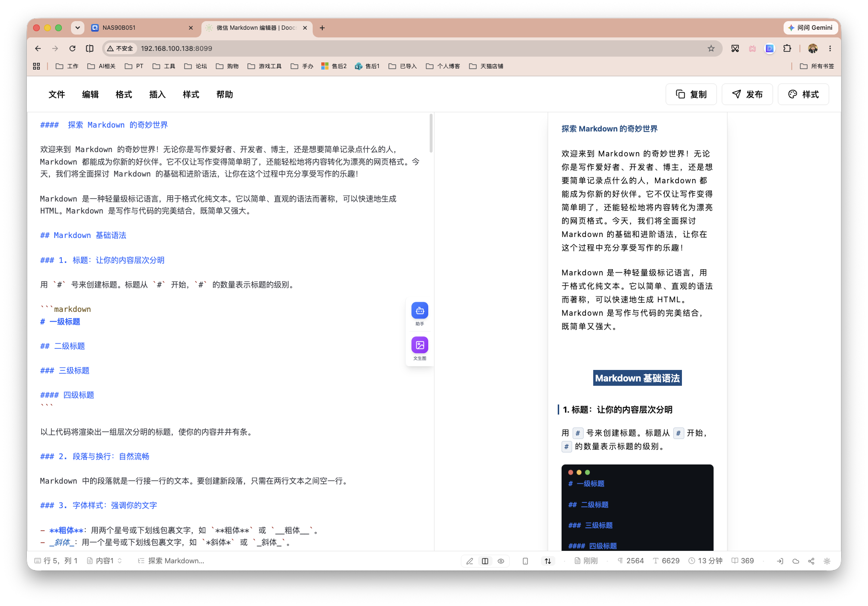Open the 文件 menu
This screenshot has width=868, height=606.
pyautogui.click(x=57, y=95)
